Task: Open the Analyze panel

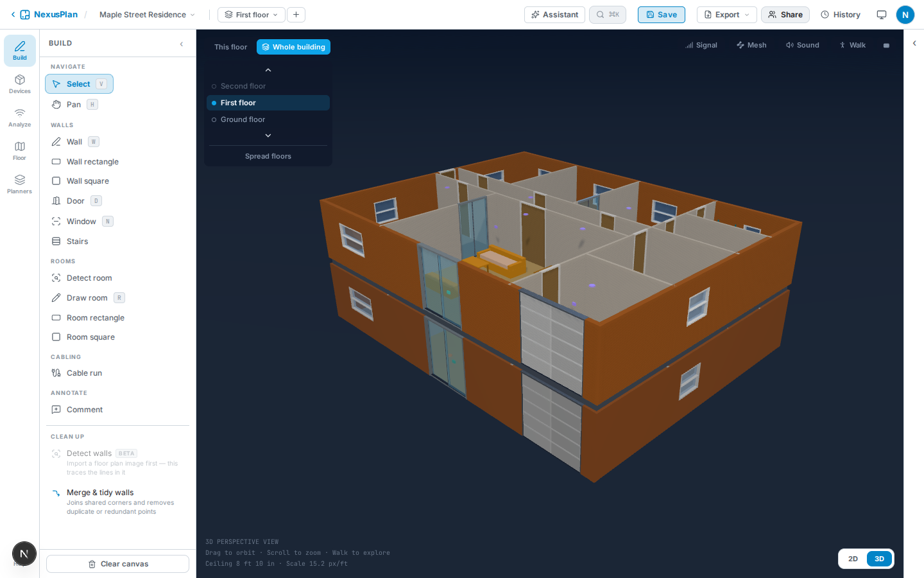Action: (20, 117)
